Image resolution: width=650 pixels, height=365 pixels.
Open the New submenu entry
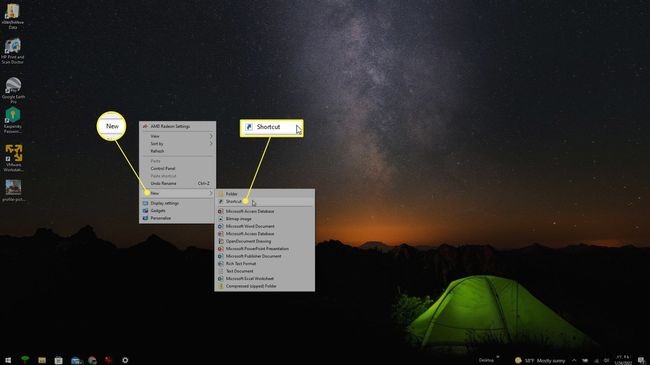tap(177, 193)
